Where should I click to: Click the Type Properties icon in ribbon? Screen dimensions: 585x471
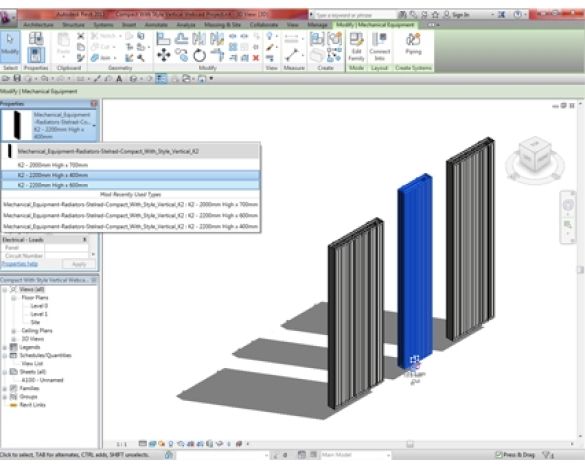36,38
